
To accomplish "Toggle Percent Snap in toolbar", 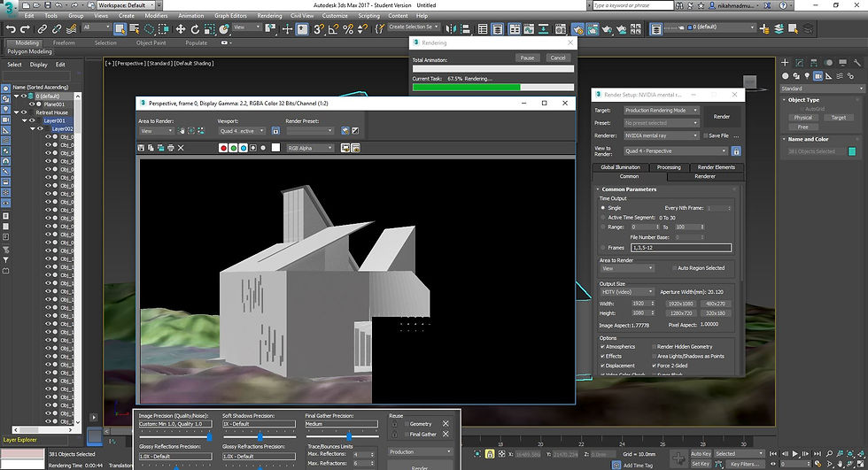I will click(x=348, y=28).
